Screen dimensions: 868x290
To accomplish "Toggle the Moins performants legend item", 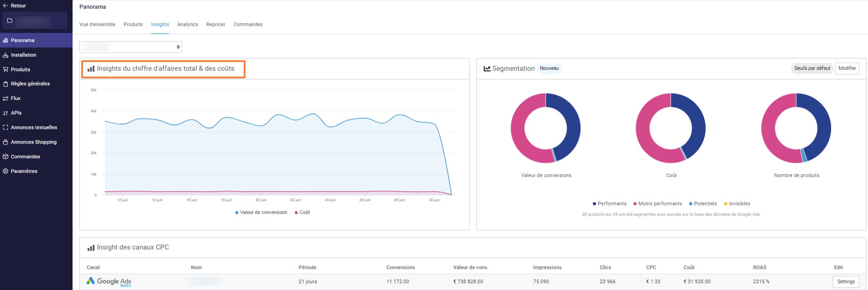I will 658,204.
